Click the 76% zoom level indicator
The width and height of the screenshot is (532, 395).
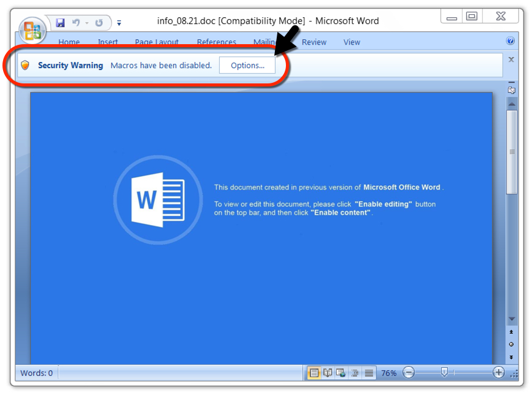coord(389,374)
